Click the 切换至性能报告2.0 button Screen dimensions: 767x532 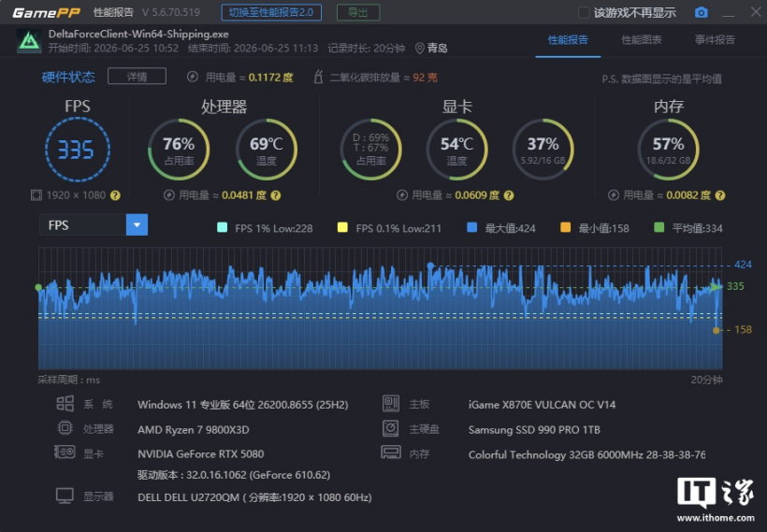tap(271, 12)
